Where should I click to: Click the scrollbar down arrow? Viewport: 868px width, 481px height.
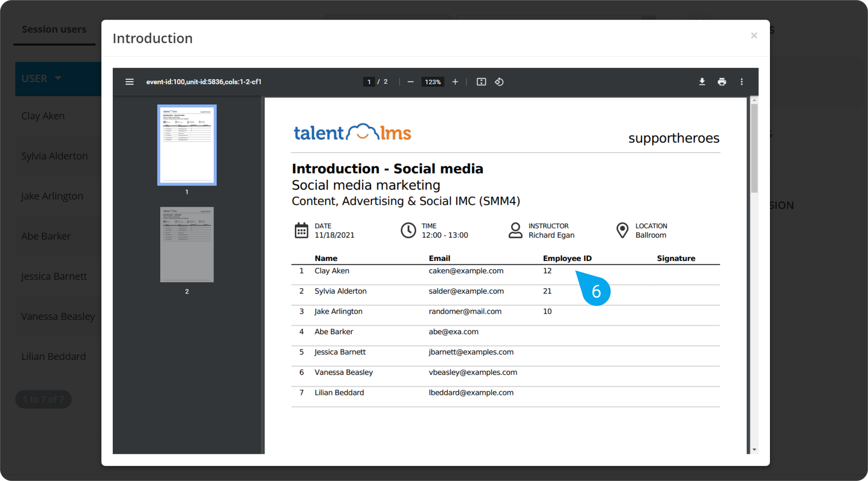tap(754, 449)
